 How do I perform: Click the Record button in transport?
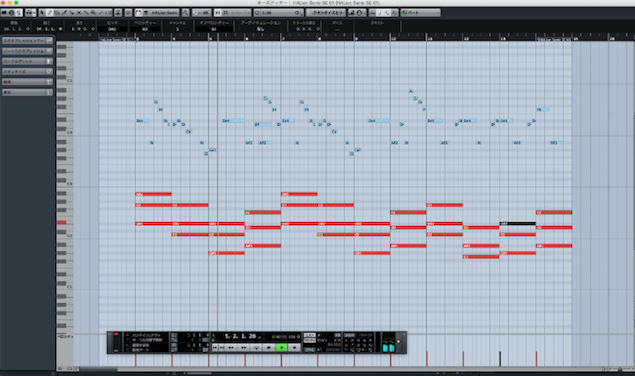tap(294, 347)
